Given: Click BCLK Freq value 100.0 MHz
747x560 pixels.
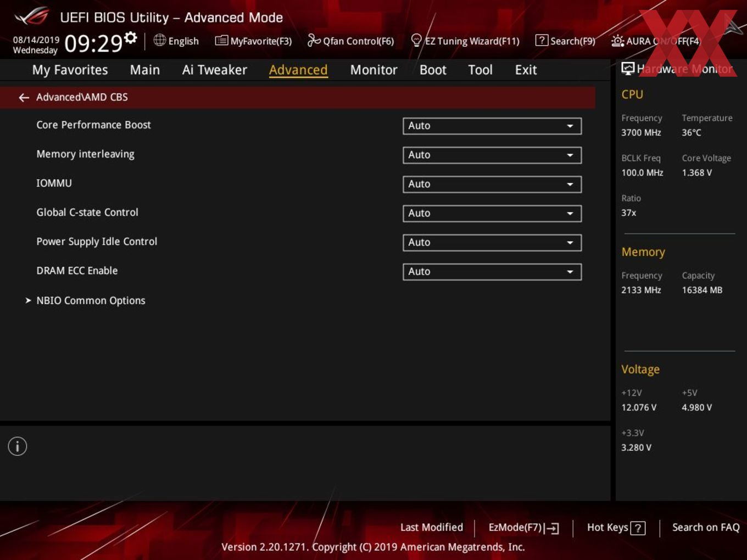Looking at the screenshot, I should 642,173.
